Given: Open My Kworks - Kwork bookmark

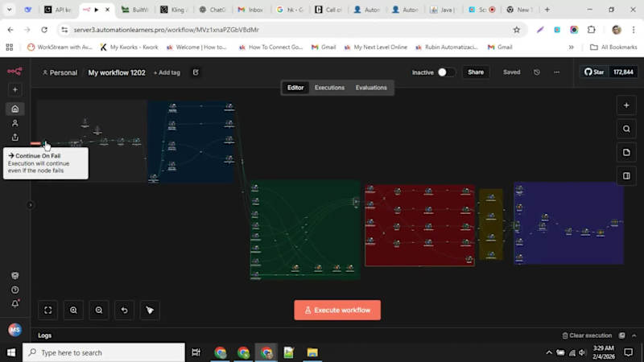Looking at the screenshot, I should click(130, 47).
